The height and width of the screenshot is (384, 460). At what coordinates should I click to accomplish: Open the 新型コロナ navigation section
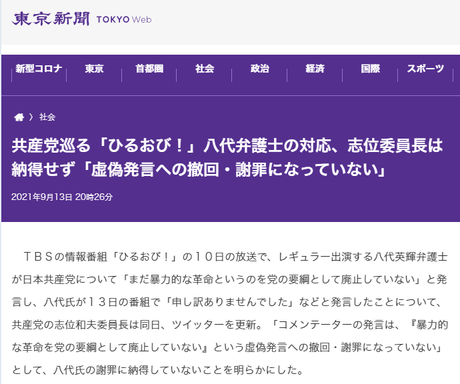click(x=39, y=69)
